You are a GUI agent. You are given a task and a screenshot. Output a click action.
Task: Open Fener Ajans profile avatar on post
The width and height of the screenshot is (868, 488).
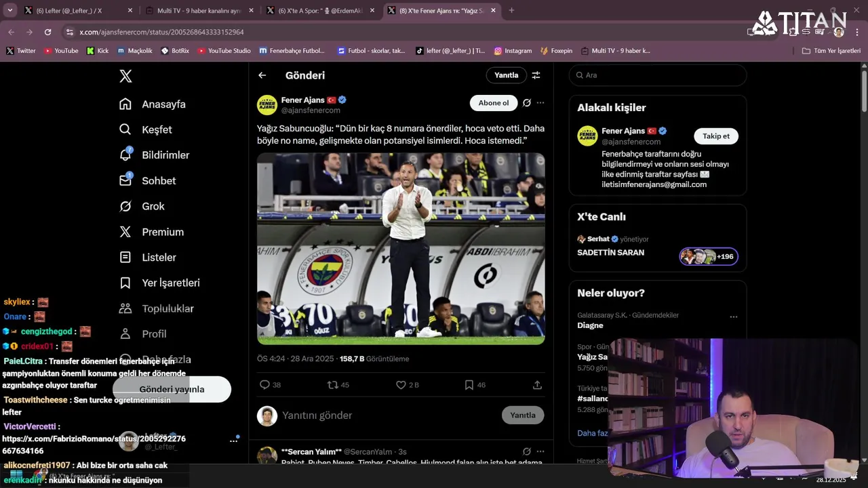coord(267,105)
